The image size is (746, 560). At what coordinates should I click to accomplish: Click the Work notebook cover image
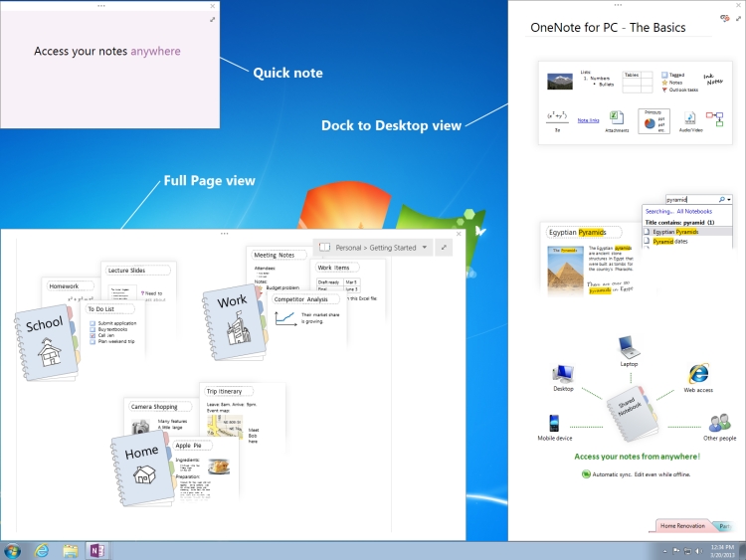(235, 323)
